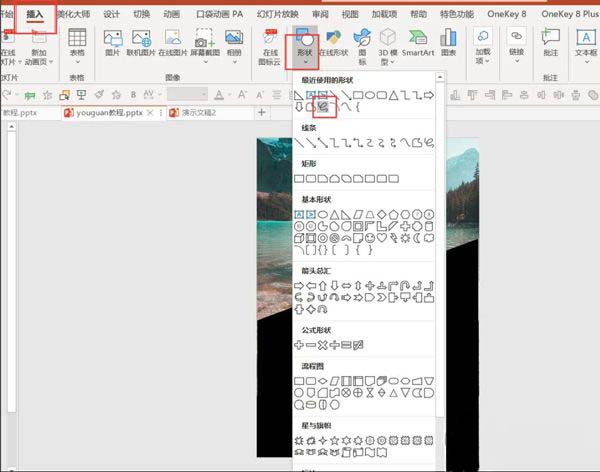Insert a 图表 (Chart)
Screen dimensions: 600x472
[x=448, y=43]
